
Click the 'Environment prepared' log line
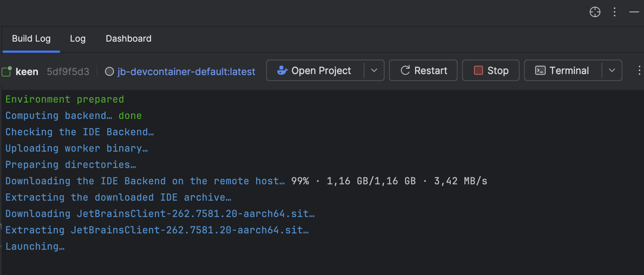[x=65, y=99]
